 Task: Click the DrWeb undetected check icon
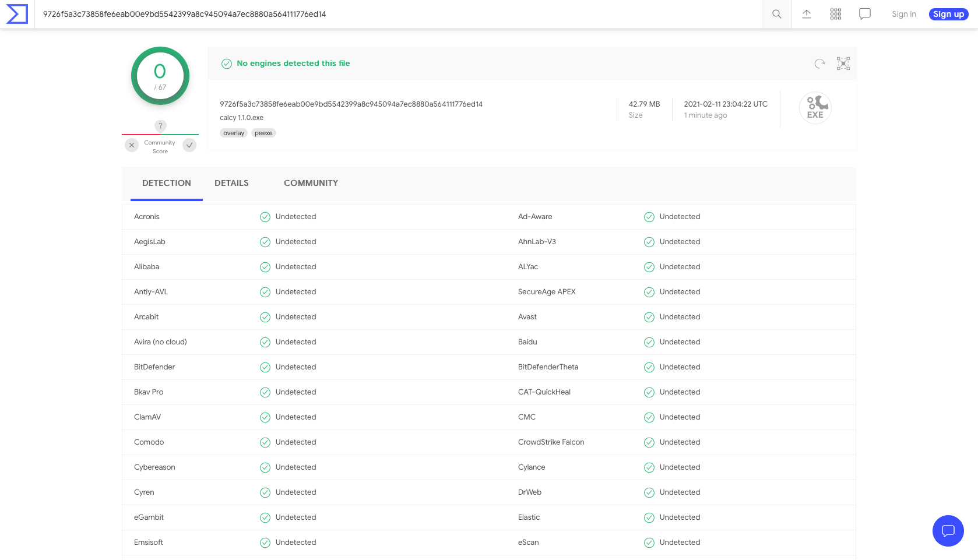649,492
